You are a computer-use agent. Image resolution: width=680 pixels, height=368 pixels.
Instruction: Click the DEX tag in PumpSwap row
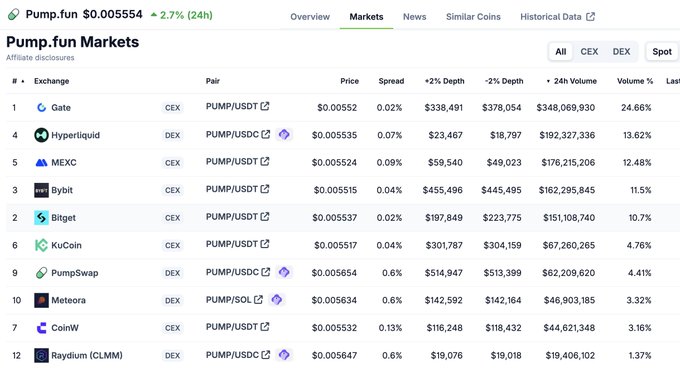[x=173, y=273]
